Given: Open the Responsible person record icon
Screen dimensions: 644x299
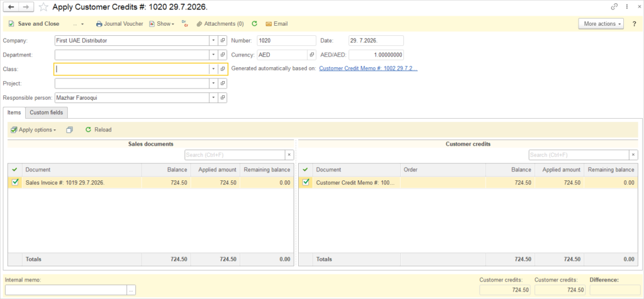Looking at the screenshot, I should tap(222, 97).
